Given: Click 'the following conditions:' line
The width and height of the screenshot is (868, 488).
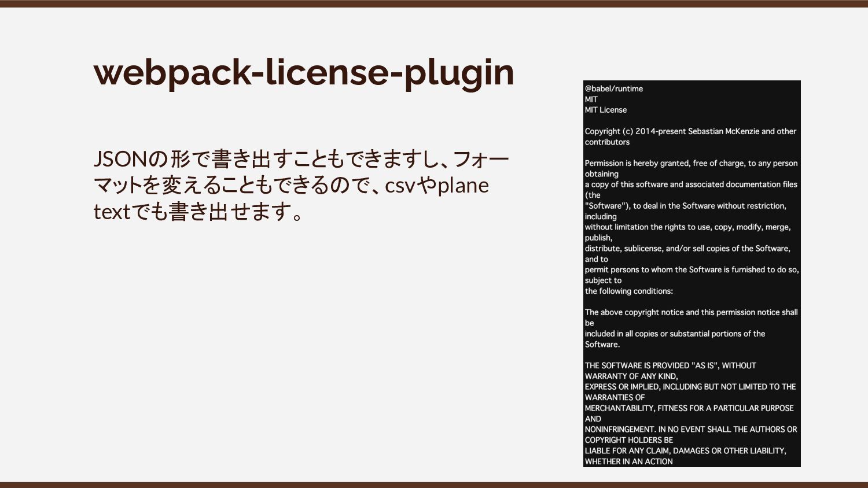Looking at the screenshot, I should coord(628,291).
